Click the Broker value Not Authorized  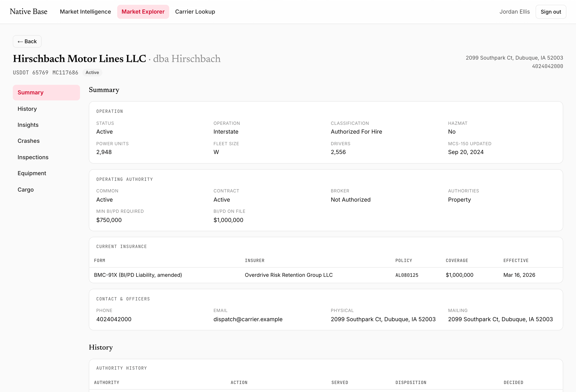coord(350,200)
